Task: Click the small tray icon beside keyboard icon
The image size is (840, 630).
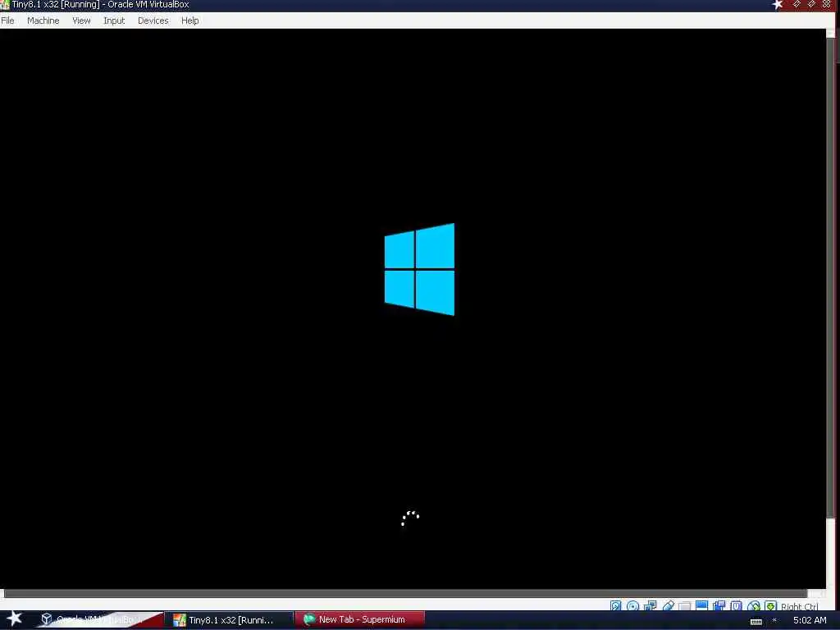Action: pyautogui.click(x=774, y=620)
